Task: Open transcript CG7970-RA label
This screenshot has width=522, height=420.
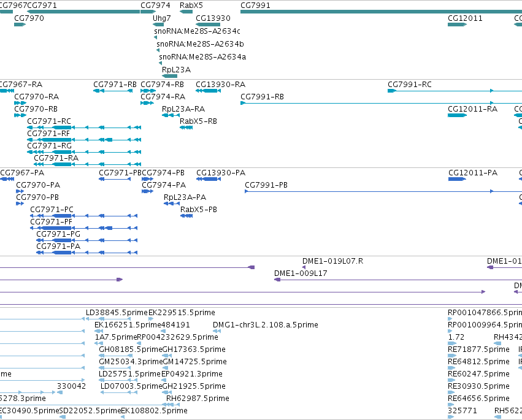Action: [x=37, y=97]
